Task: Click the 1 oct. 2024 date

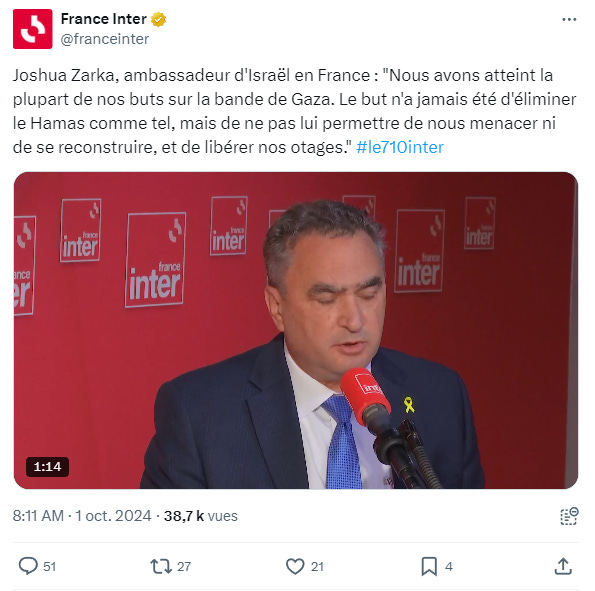Action: click(x=113, y=516)
